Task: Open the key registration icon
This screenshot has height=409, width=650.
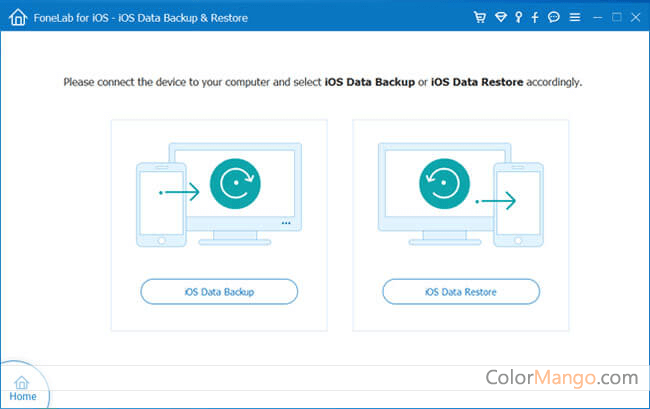Action: click(x=518, y=17)
